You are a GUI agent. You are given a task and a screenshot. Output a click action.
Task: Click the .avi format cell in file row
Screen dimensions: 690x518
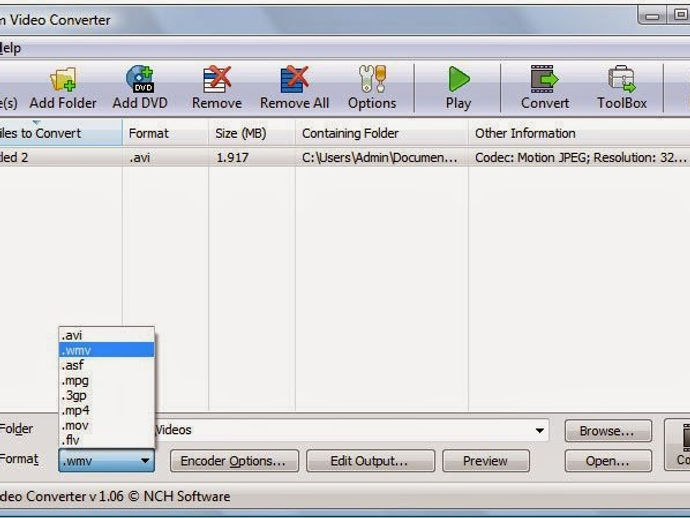tap(140, 157)
